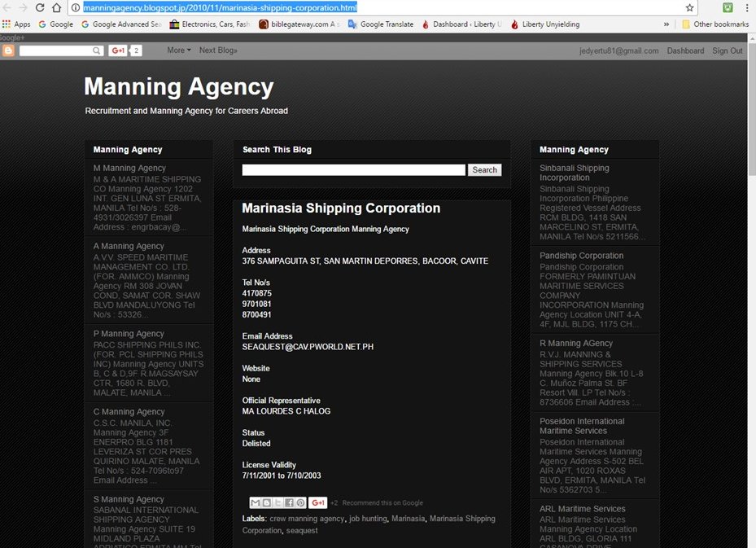This screenshot has width=756, height=548.
Task: Click the G+1 button in navbar
Action: click(x=118, y=50)
